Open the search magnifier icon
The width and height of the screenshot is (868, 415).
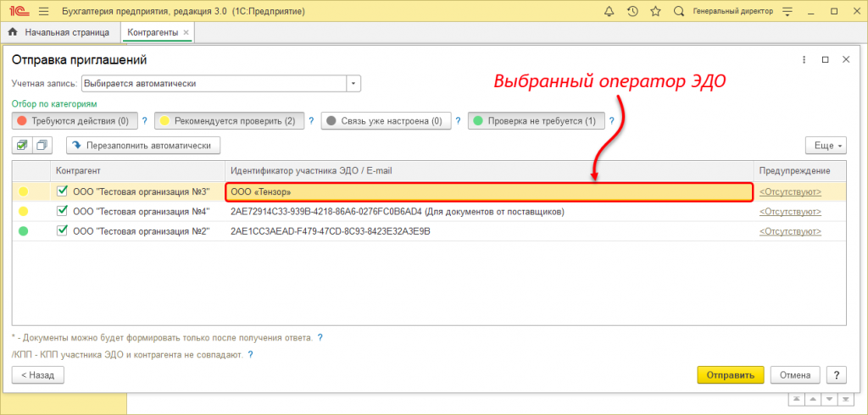click(x=679, y=11)
